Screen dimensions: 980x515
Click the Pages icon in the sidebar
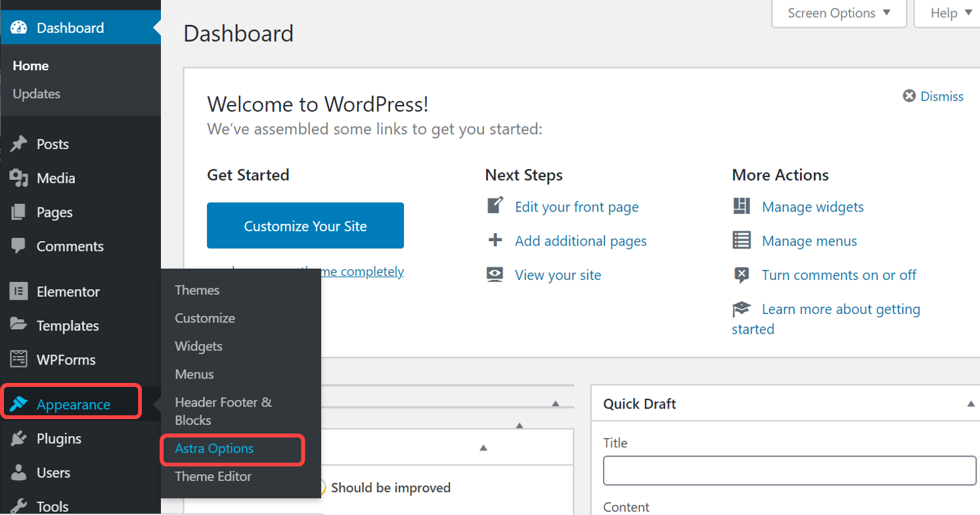[x=21, y=212]
